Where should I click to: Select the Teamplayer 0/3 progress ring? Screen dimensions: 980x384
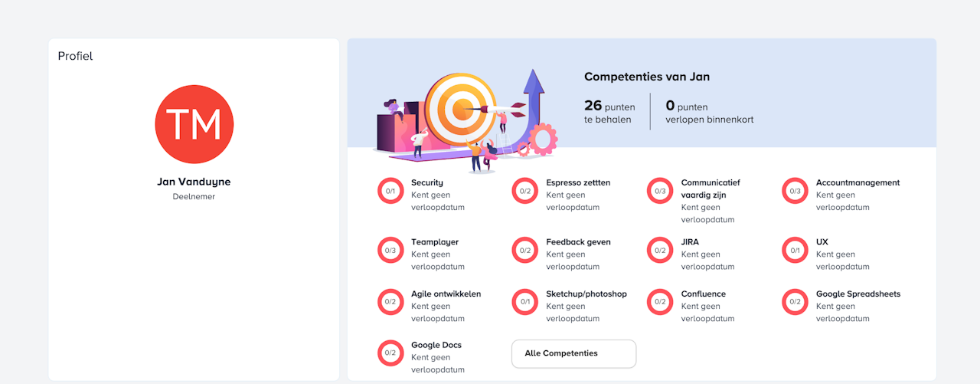[390, 250]
